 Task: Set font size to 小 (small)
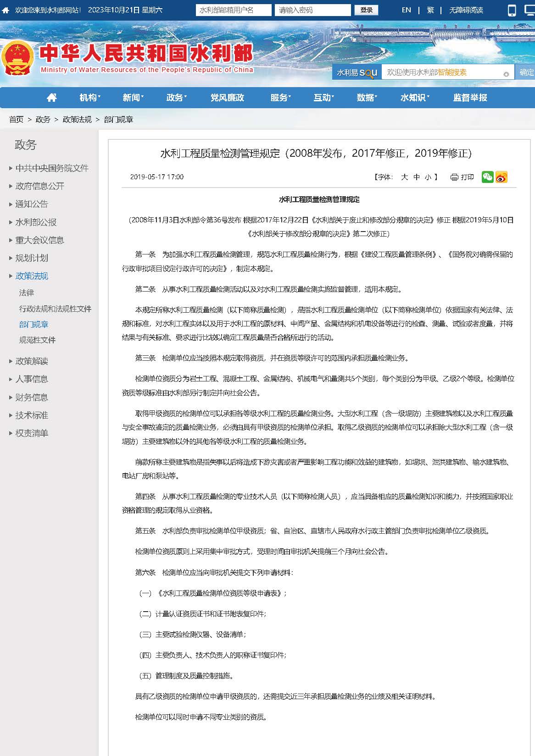pos(428,177)
